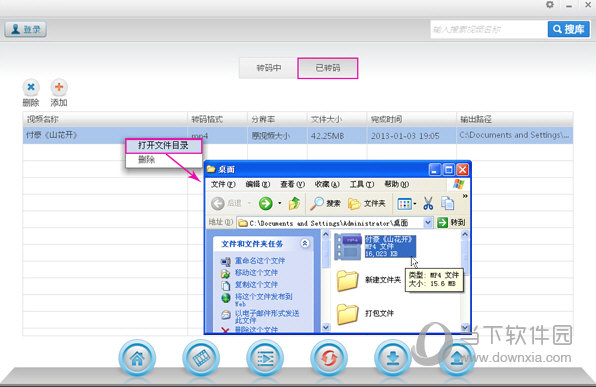Viewport: 596px width, 387px height.
Task: Open the transcode (refresh arrows) round button
Action: [x=329, y=358]
